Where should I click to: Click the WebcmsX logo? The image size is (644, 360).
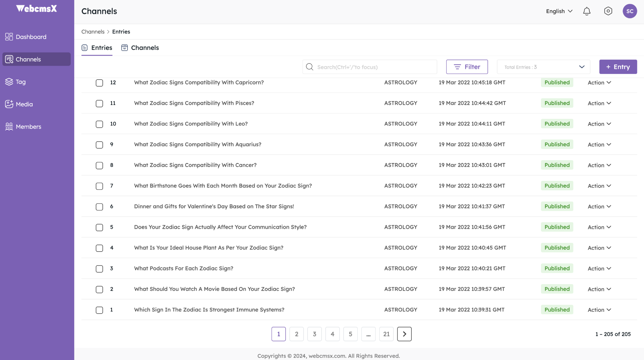(x=37, y=9)
